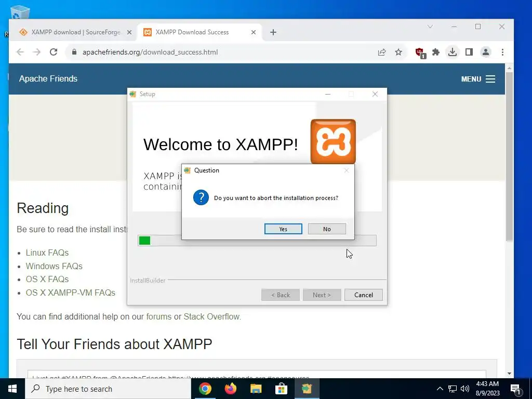Image resolution: width=532 pixels, height=399 pixels.
Task: Close the XAMPP Download Success tab
Action: tap(254, 32)
